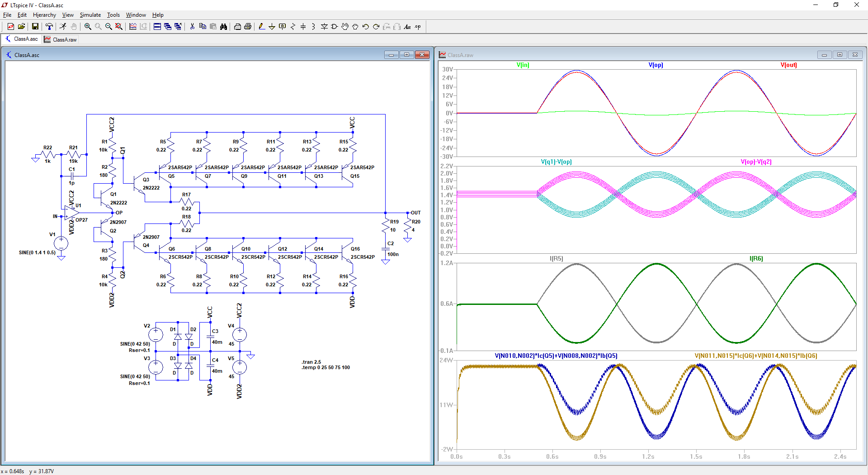This screenshot has height=475, width=868.
Task: Select the Diode placement tool
Action: coord(324,27)
